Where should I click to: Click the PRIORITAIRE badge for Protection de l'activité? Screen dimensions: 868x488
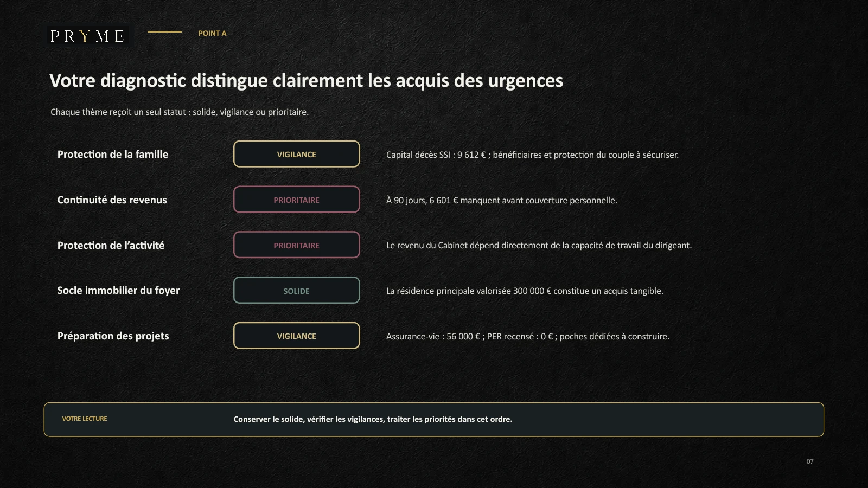coord(297,245)
